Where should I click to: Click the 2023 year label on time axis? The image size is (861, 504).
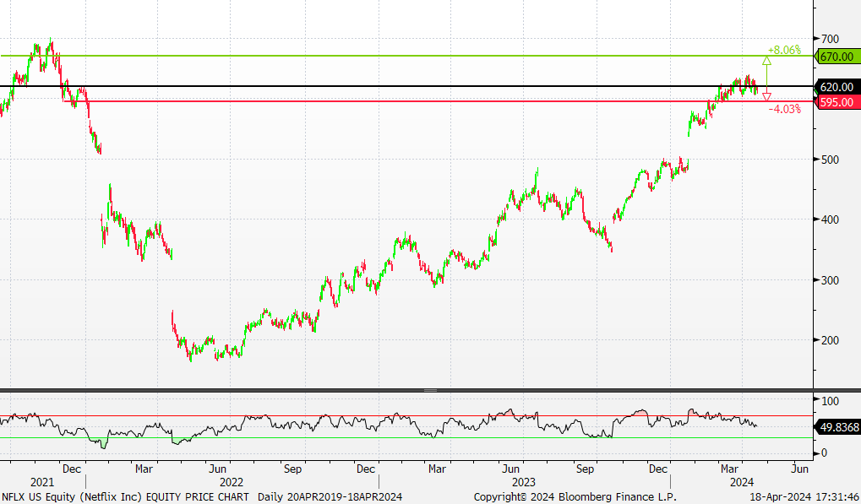click(x=524, y=483)
